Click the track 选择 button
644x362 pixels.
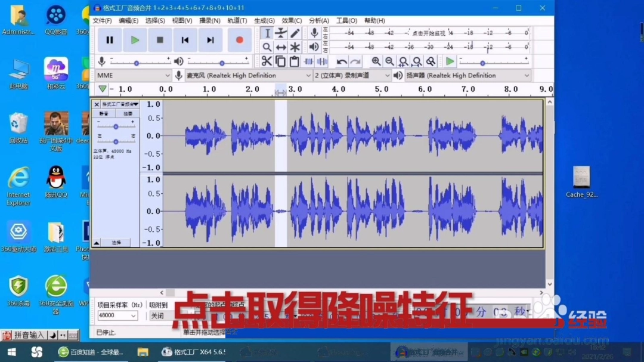coord(116,243)
